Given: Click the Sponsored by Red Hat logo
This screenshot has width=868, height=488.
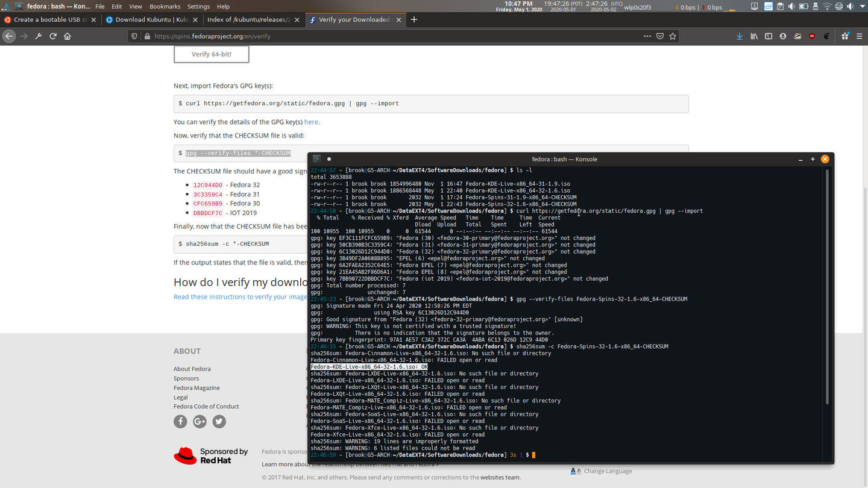Looking at the screenshot, I should point(211,455).
